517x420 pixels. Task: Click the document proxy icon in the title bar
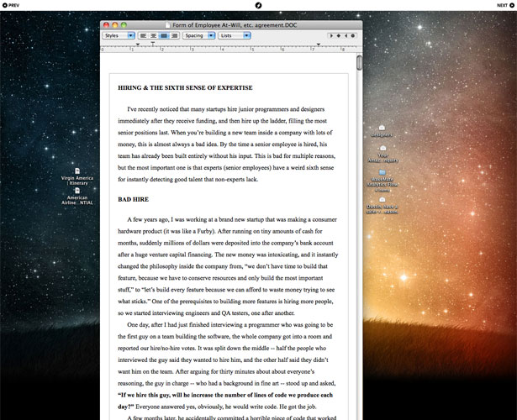coord(168,25)
